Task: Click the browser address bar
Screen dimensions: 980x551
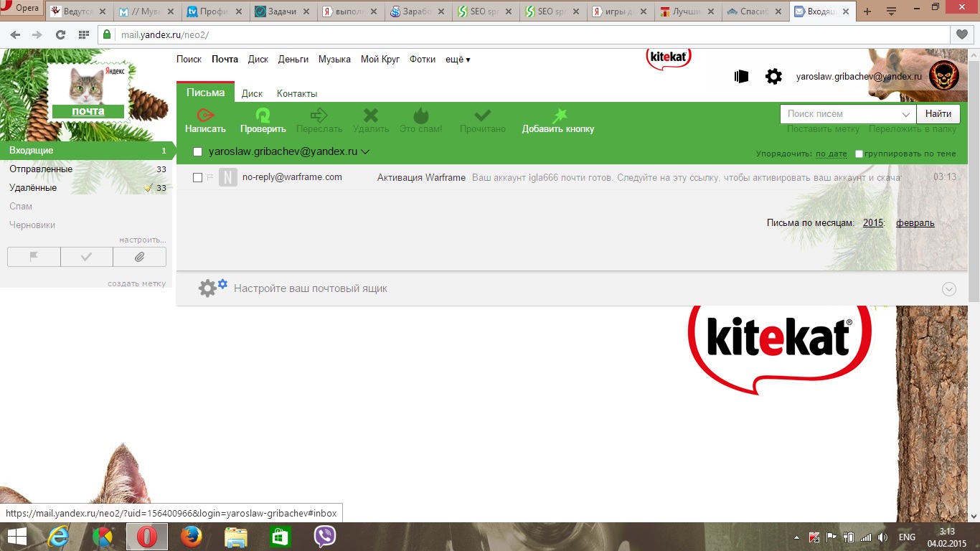Action: (x=524, y=34)
